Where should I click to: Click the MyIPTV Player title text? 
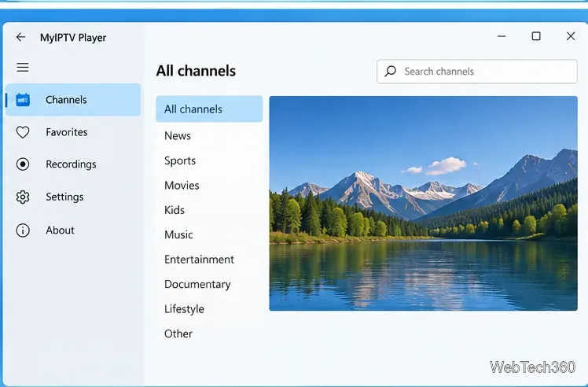pos(73,38)
